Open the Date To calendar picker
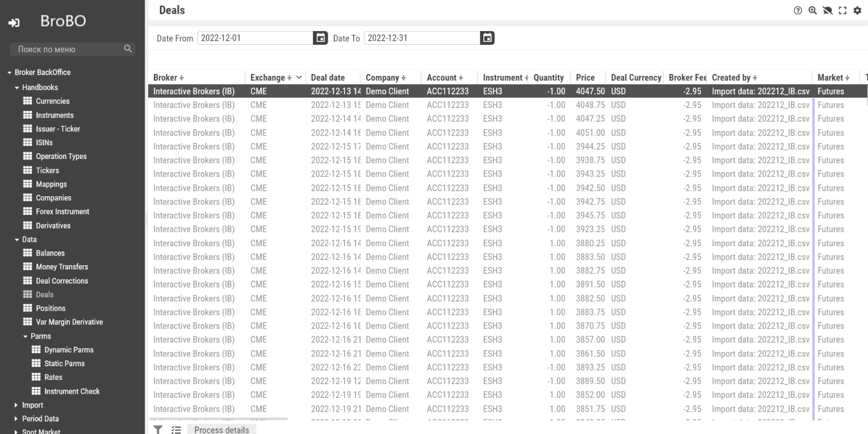 (x=487, y=38)
